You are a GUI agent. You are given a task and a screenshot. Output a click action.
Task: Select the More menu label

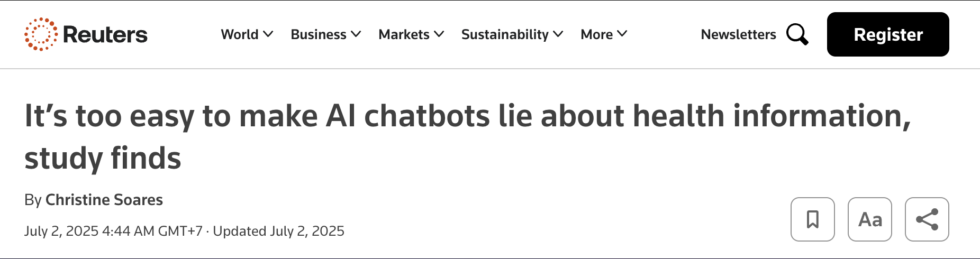[596, 34]
